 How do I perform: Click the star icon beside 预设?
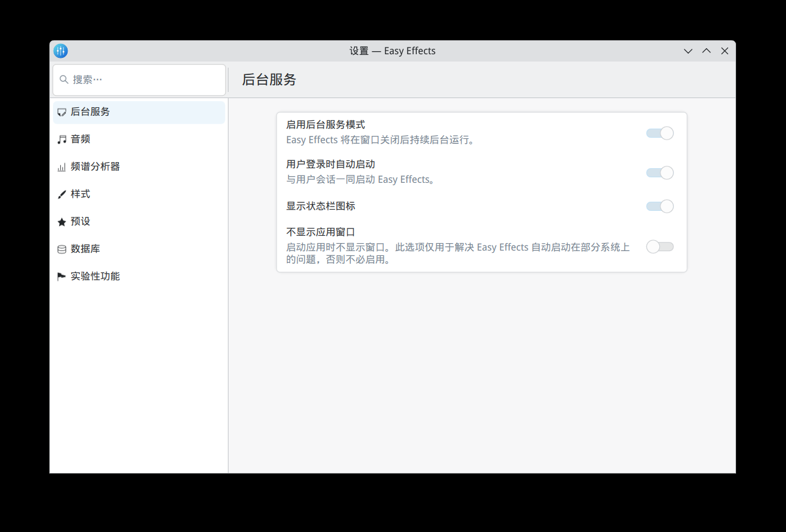point(62,222)
